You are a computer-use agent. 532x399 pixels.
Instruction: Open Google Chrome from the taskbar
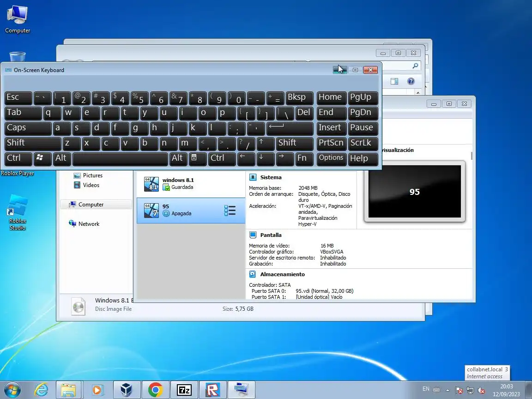point(155,390)
